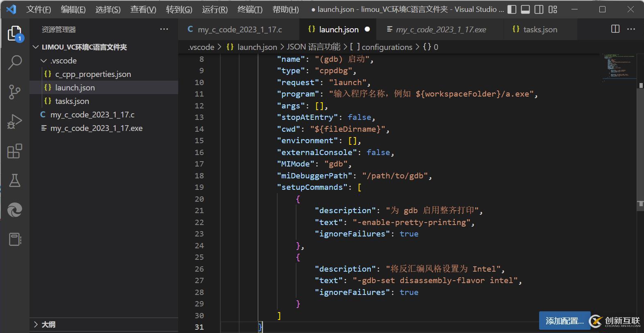Screen dimensions: 644x333
Task: Click JSON icon beside c_cpp_properties.json
Action: 48,74
